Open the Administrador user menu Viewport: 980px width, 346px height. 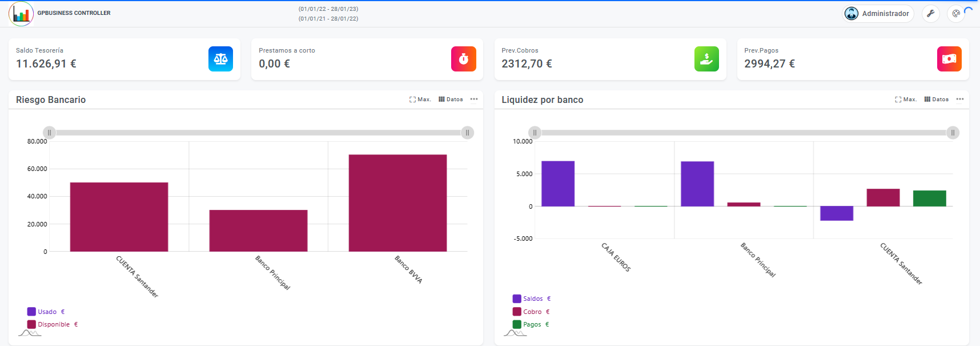click(878, 14)
